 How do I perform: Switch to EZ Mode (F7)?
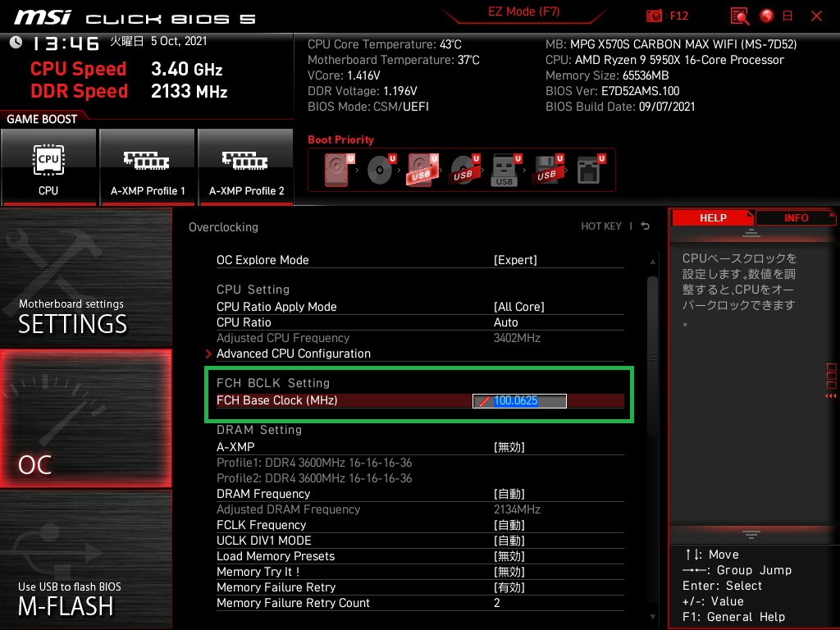(523, 11)
